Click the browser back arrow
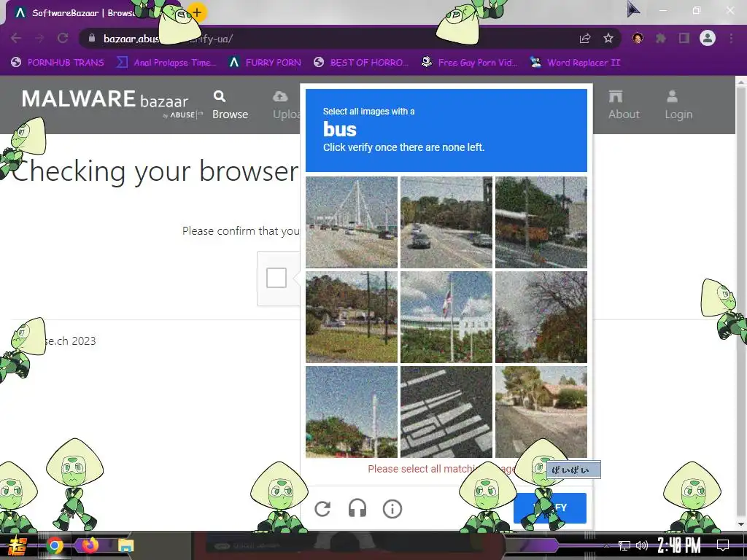747x560 pixels. click(x=16, y=38)
